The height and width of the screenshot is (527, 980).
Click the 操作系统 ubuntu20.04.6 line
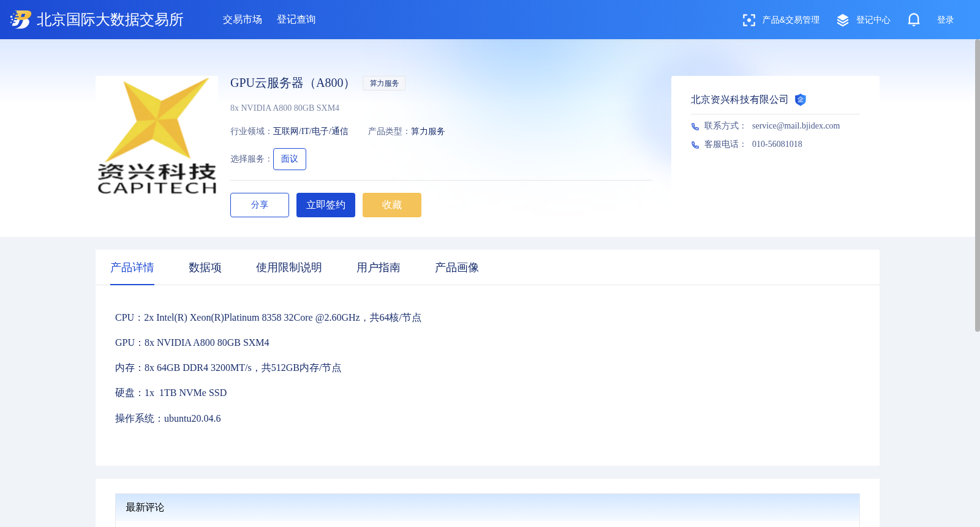pyautogui.click(x=168, y=419)
